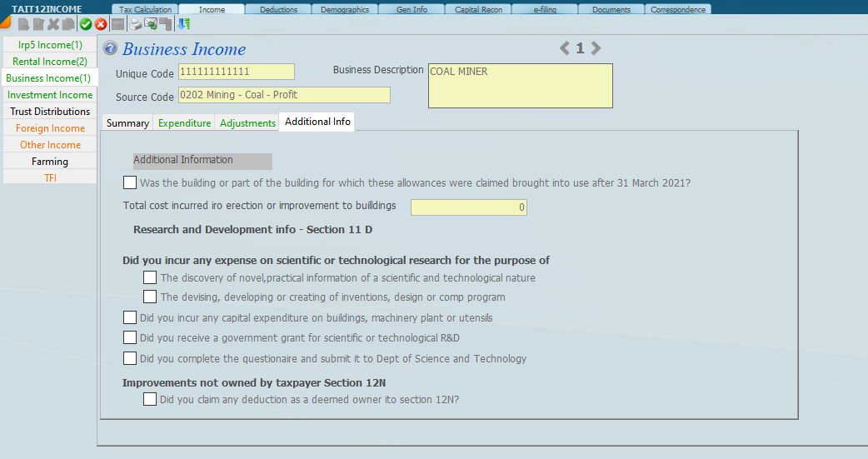Click the total cost incurred input field
The width and height of the screenshot is (868, 459).
pos(468,207)
